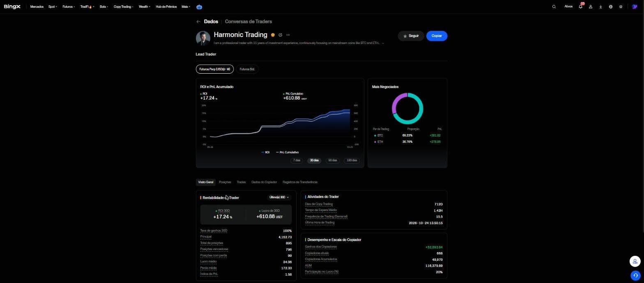Screen dimensions: 644x283
Task: Click the Harmonic Trading profile avatar
Action: 203,38
